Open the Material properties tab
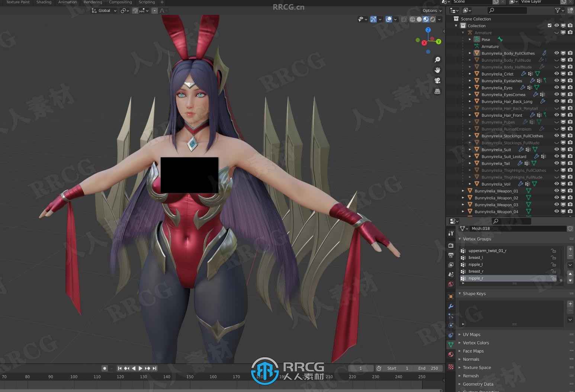 pos(451,354)
